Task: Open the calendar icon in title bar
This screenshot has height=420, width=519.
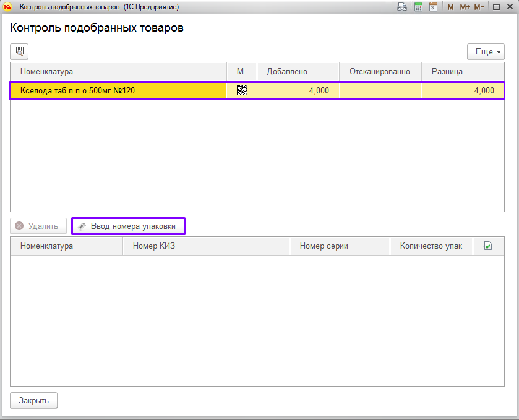Action: click(x=433, y=7)
